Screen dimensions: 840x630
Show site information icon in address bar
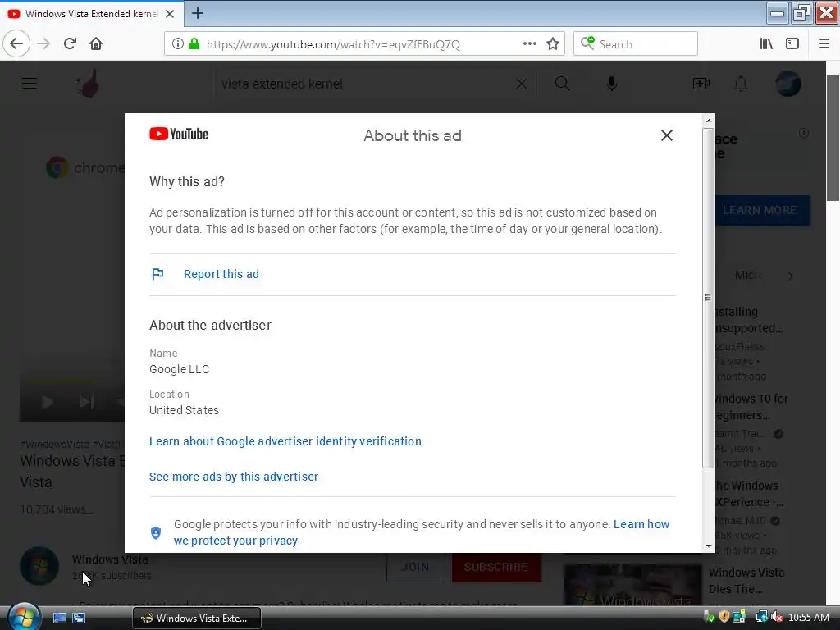(178, 44)
